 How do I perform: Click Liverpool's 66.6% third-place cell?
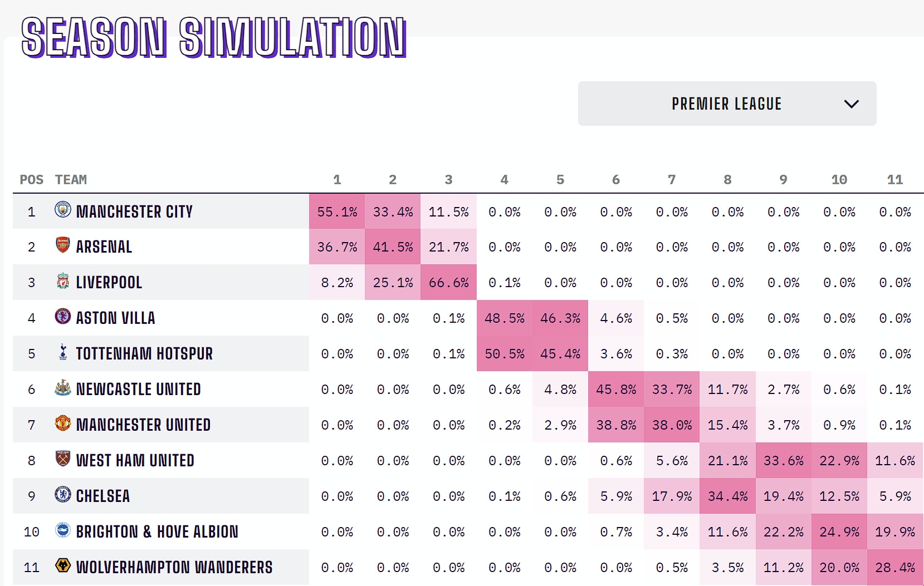coord(448,282)
